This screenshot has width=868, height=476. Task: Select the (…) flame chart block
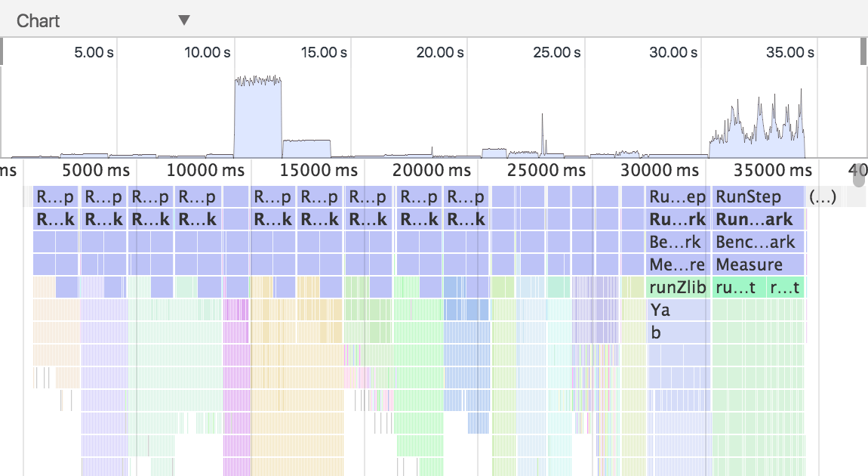tap(823, 196)
